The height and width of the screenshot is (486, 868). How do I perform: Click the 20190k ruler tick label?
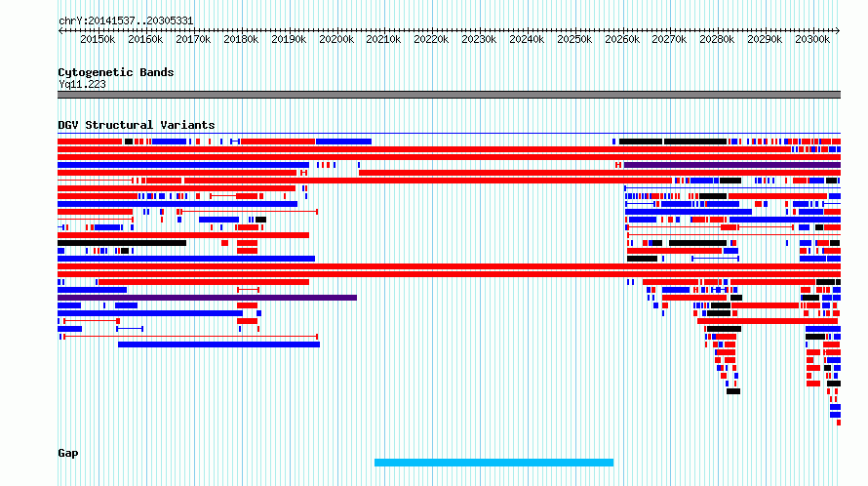pos(289,39)
